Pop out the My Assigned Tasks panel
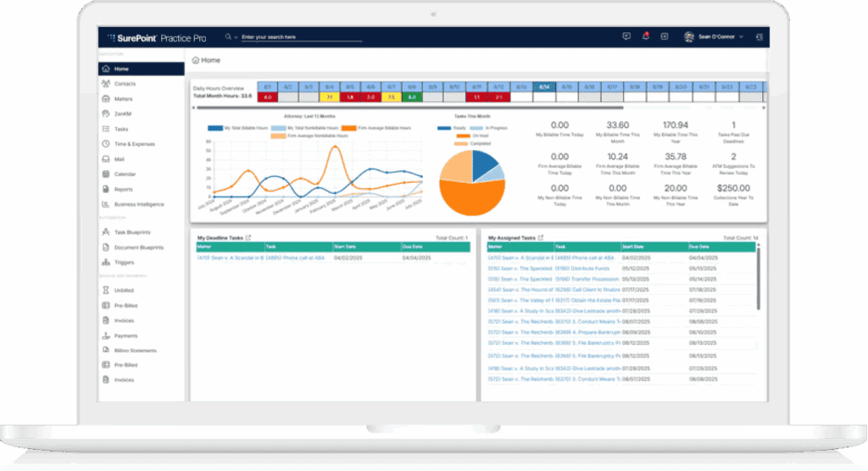 [540, 238]
